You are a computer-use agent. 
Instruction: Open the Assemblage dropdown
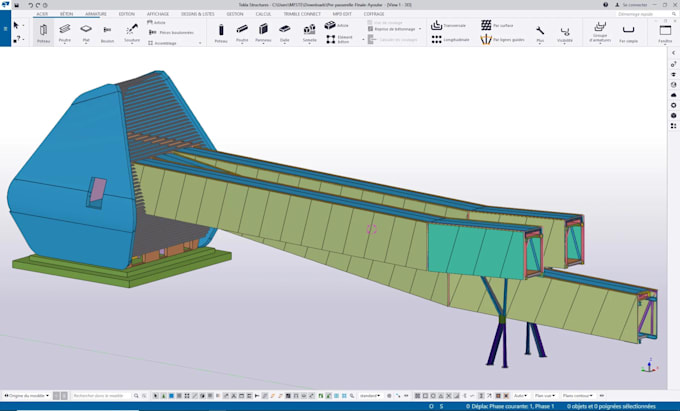tap(168, 43)
